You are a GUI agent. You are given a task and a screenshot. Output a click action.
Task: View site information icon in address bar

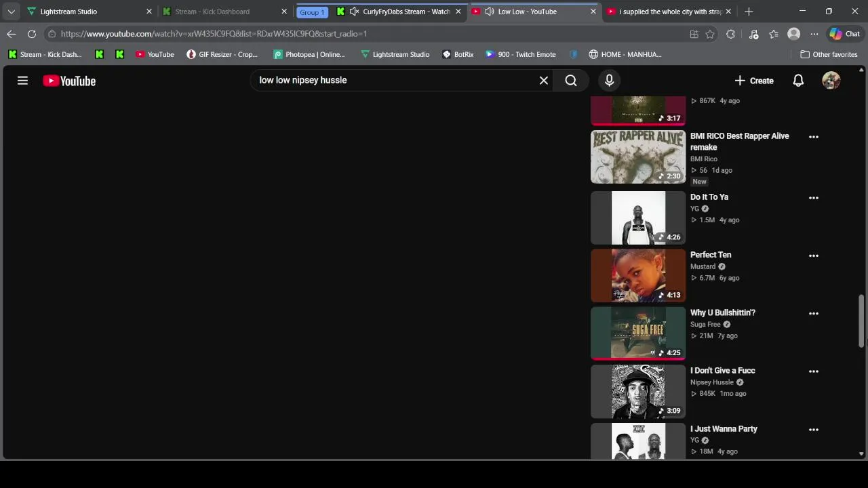click(52, 34)
